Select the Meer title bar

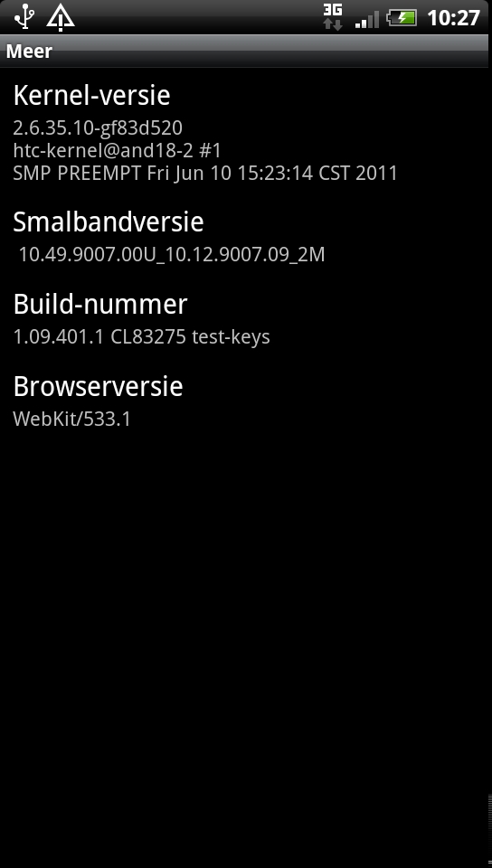coord(246,51)
